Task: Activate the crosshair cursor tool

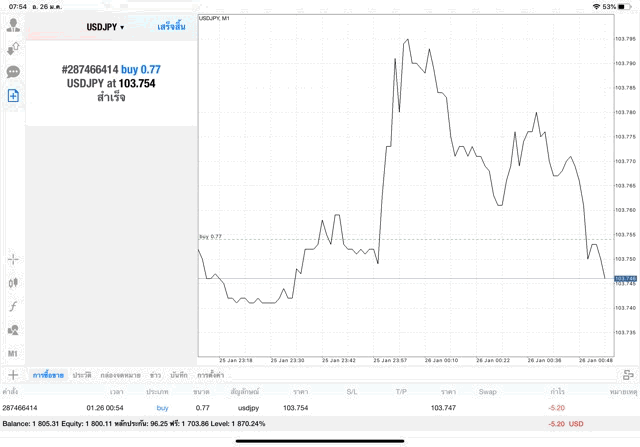Action: tap(13, 259)
